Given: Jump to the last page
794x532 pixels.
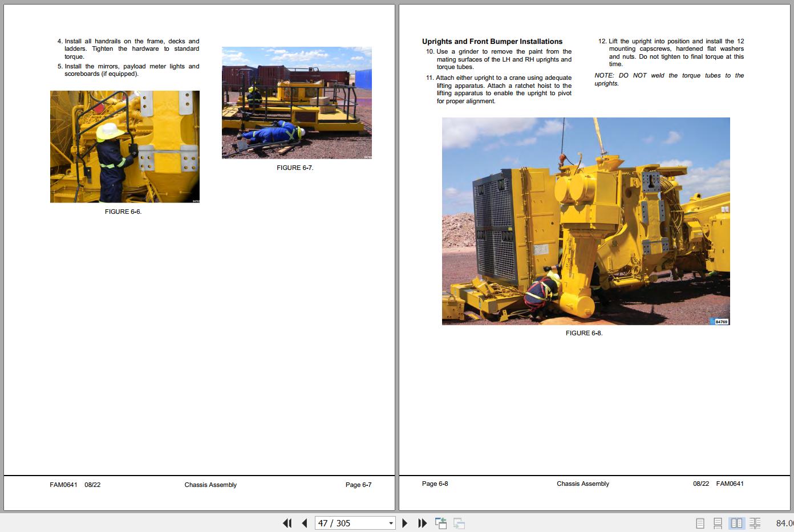Looking at the screenshot, I should [x=422, y=523].
